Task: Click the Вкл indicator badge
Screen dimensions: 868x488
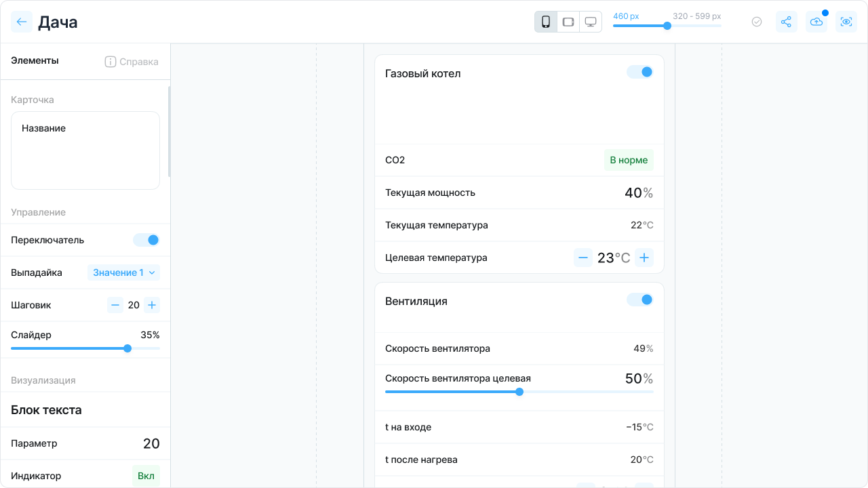Action: click(146, 476)
